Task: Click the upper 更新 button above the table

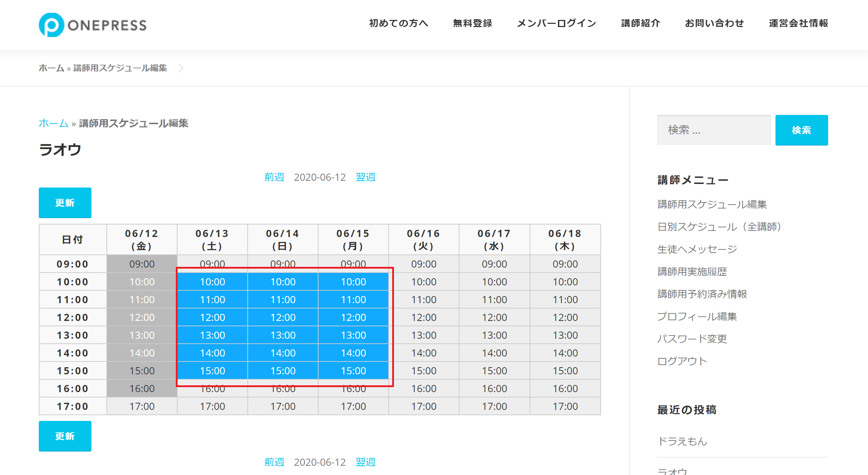Action: (x=65, y=202)
